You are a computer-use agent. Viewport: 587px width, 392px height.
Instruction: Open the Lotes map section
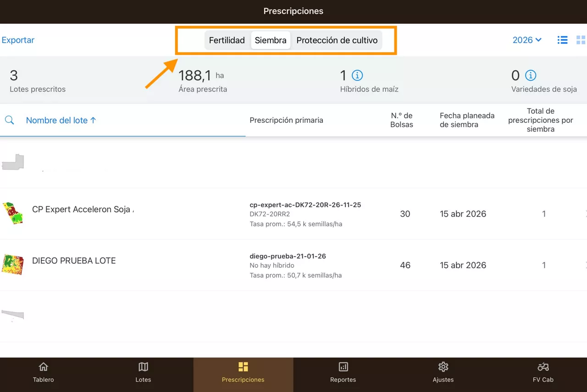(143, 372)
